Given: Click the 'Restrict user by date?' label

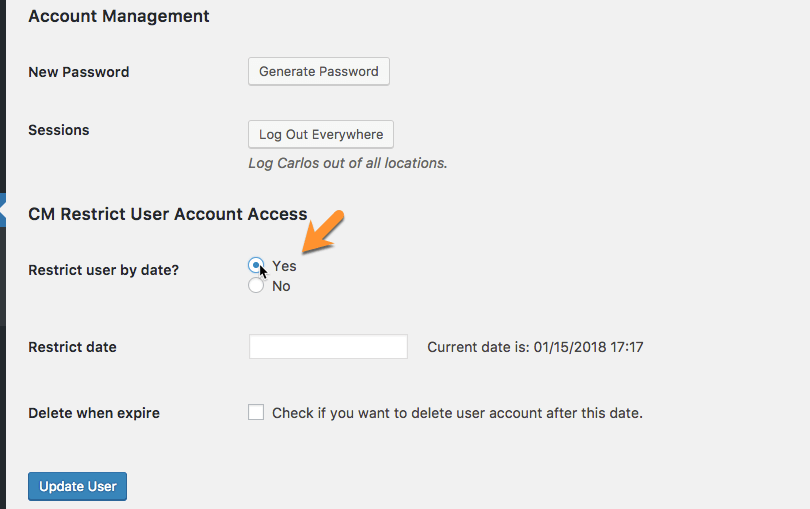Looking at the screenshot, I should [103, 270].
